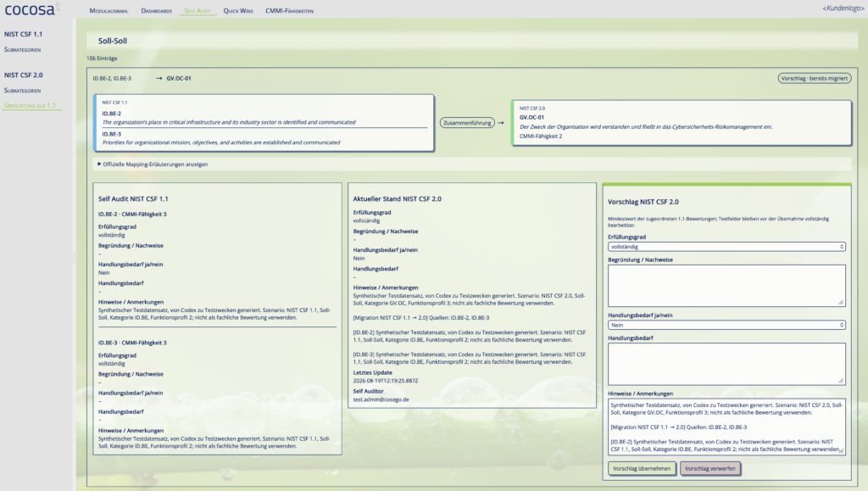Open the Erfüllungsgrad dropdown

[726, 247]
